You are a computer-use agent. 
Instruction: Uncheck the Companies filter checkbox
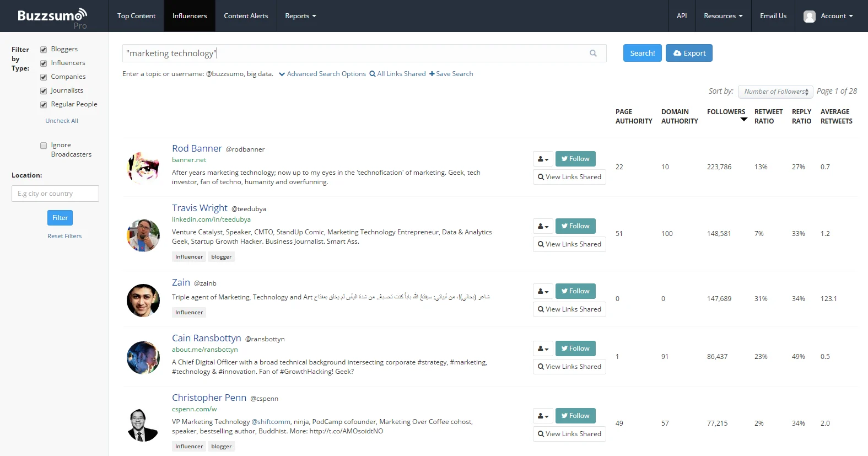(x=44, y=77)
